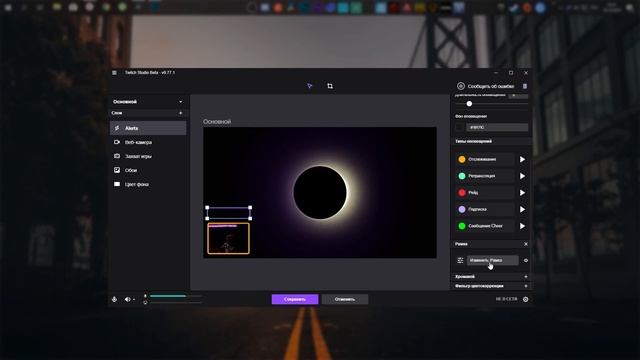Open the Сообщение Cheer alert type
This screenshot has width=640, height=360.
[485, 226]
